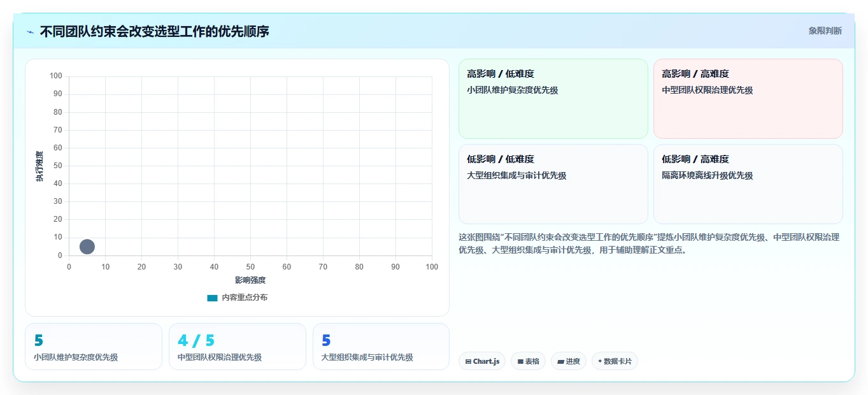This screenshot has width=868, height=395.
Task: Select the data bubble in the scatter chart
Action: (x=87, y=247)
